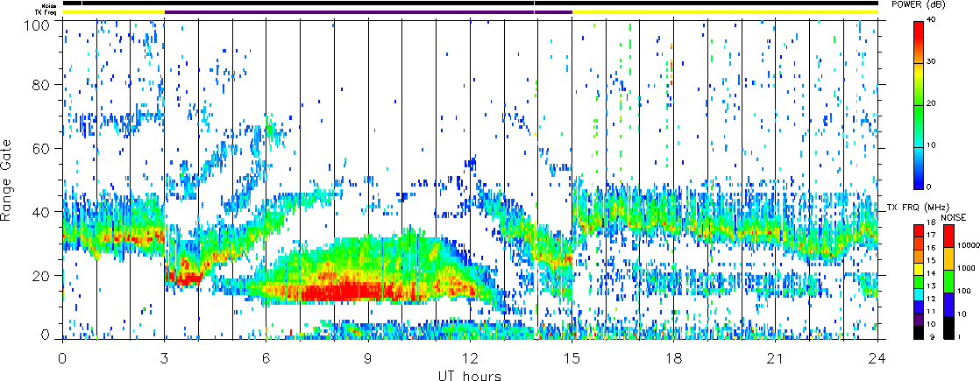Click the "NOISE" legend heading
Screen dimensions: 980x381
[954, 216]
